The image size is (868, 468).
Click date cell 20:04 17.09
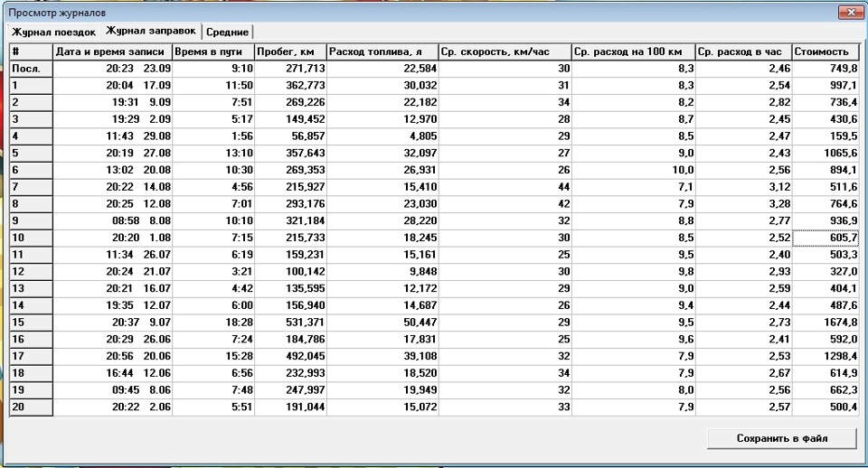pyautogui.click(x=112, y=85)
